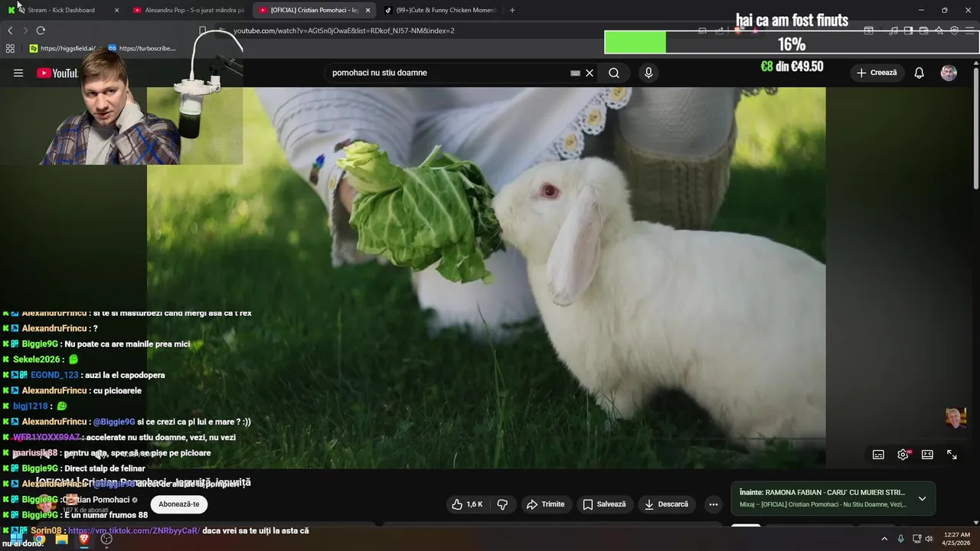The image size is (980, 551).
Task: Click the Trimite share button
Action: [546, 504]
